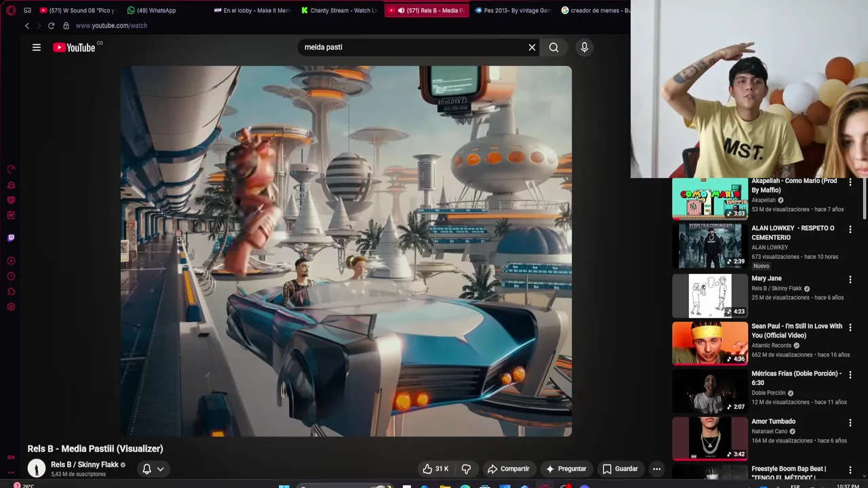This screenshot has width=868, height=488.
Task: Open the GX Corner gamepad icon
Action: pos(27,10)
